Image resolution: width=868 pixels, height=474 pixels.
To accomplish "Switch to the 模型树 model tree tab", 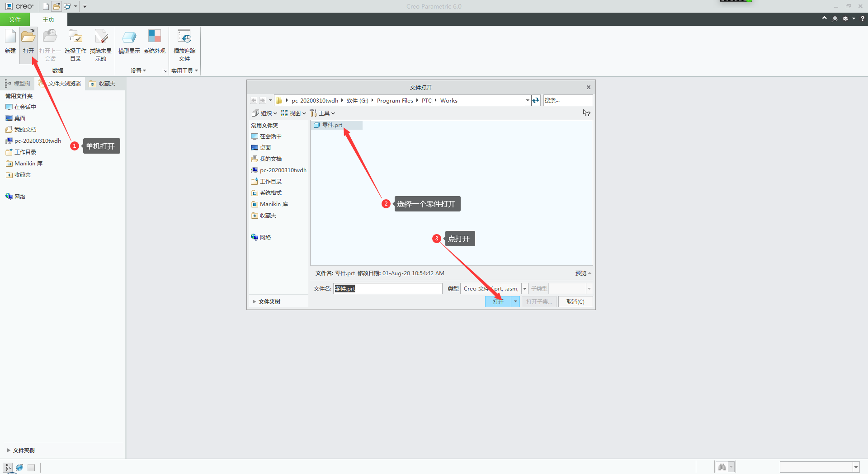I will [x=18, y=84].
